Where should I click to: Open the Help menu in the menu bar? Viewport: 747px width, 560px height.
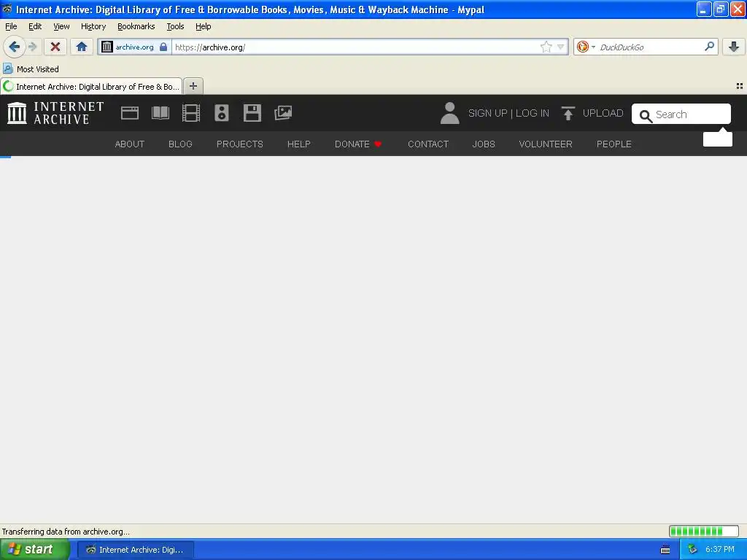[x=204, y=26]
